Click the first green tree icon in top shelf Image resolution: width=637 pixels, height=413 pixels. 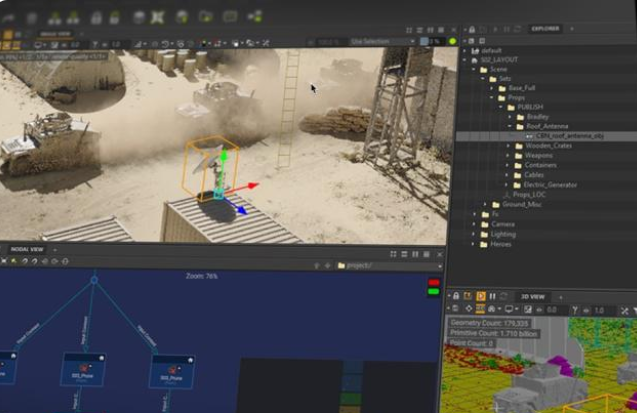[x=54, y=18]
